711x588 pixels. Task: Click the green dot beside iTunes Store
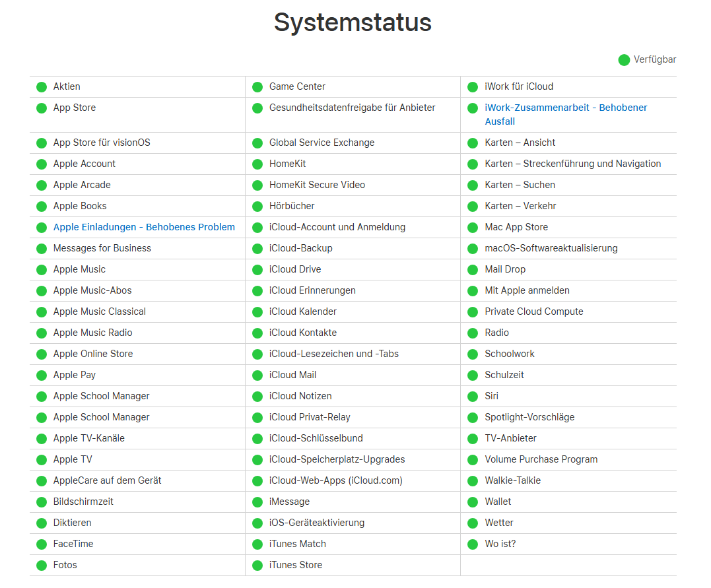(257, 566)
